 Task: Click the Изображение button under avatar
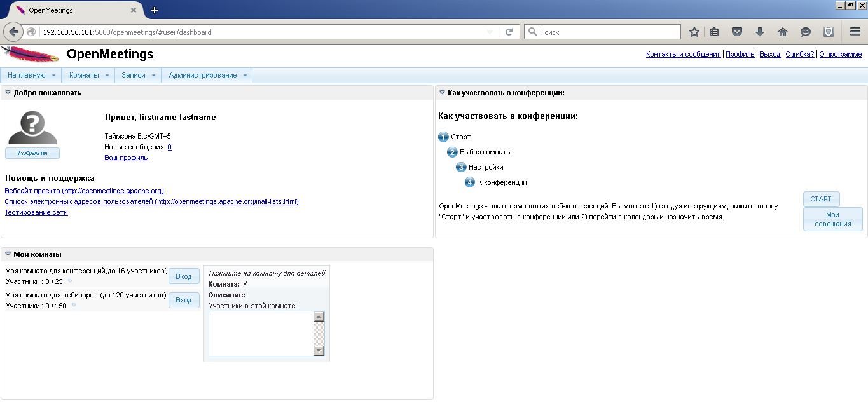[32, 153]
